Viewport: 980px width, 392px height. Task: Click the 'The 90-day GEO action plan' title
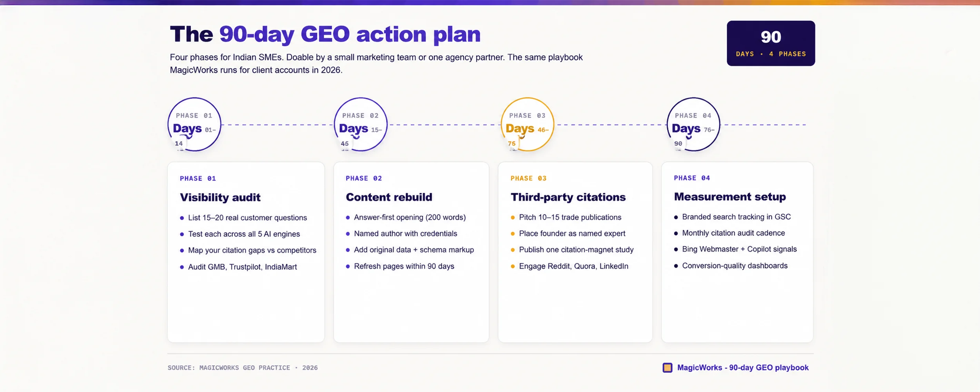click(x=325, y=34)
